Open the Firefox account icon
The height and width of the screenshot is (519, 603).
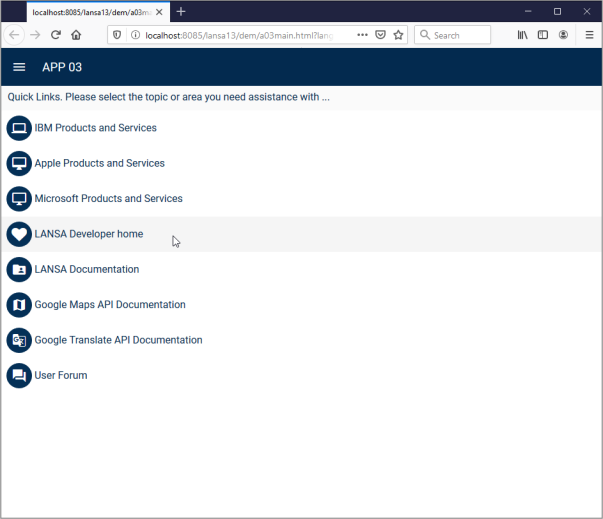click(563, 35)
